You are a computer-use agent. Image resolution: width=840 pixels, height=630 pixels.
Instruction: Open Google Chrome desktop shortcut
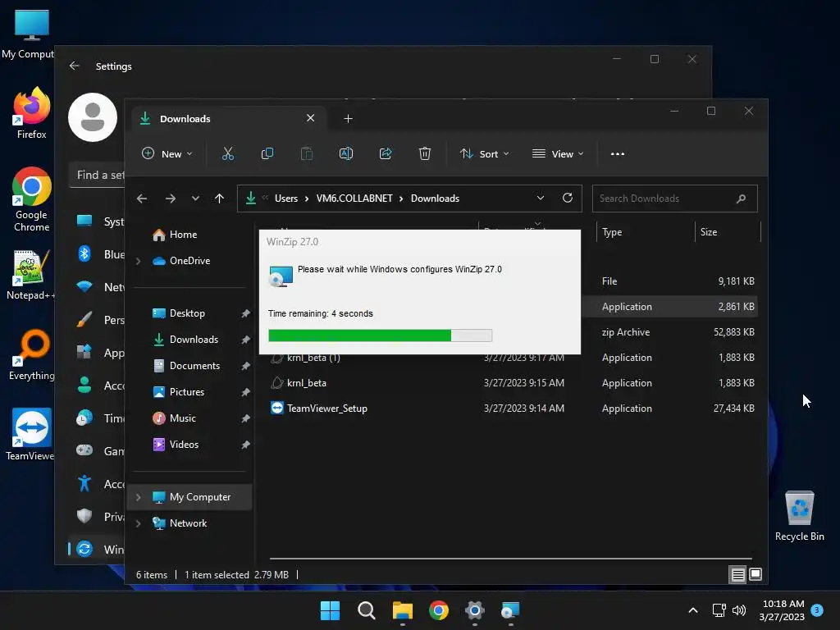pyautogui.click(x=32, y=199)
